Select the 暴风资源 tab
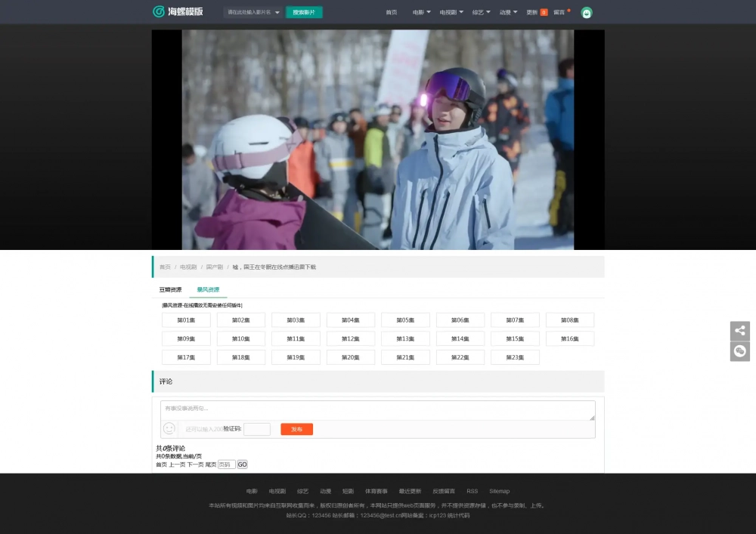Viewport: 756px width, 534px height. pyautogui.click(x=208, y=290)
